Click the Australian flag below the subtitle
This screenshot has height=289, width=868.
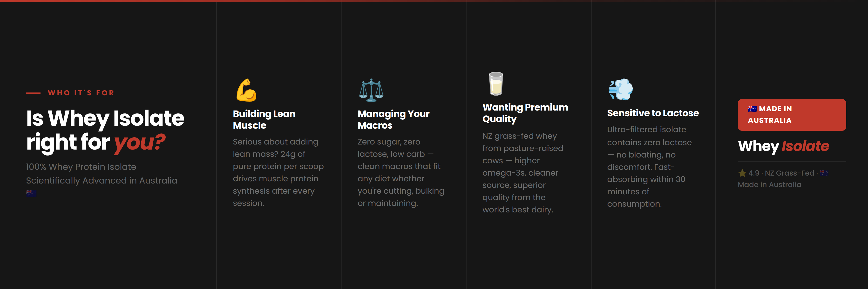(31, 193)
